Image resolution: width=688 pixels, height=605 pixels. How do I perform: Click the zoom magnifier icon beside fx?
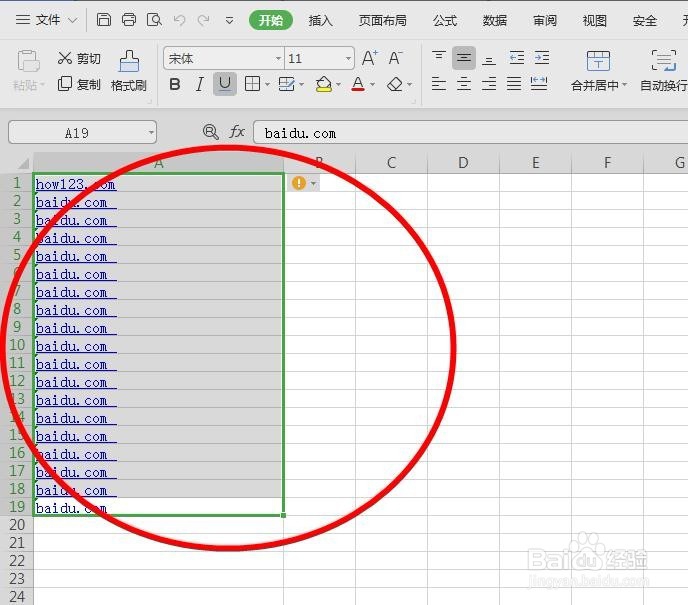tap(211, 132)
